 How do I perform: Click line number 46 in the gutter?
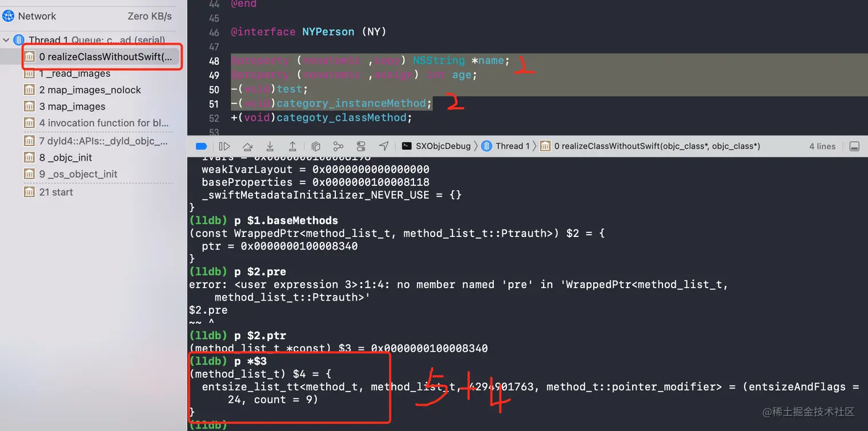pyautogui.click(x=214, y=32)
